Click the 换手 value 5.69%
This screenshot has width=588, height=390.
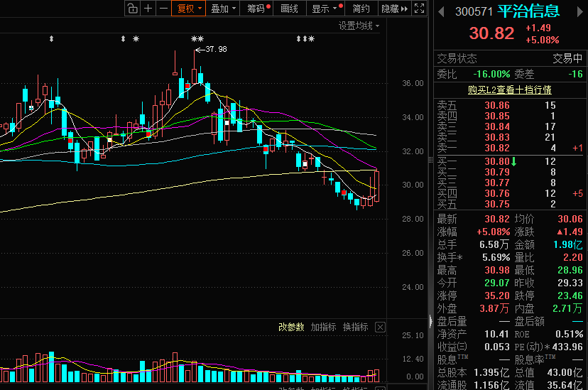coord(496,258)
